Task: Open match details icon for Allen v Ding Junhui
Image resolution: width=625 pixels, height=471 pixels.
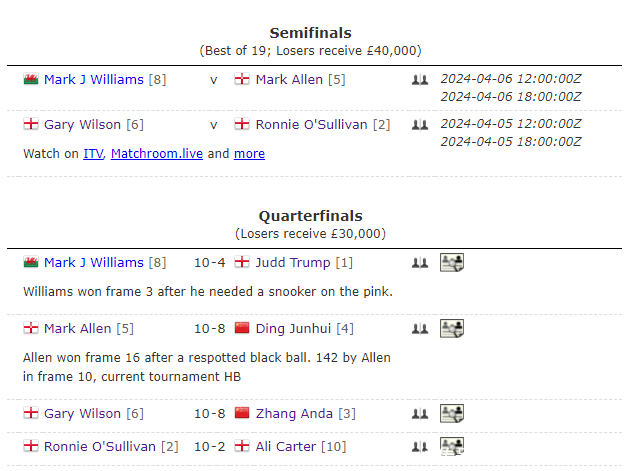Action: [x=452, y=329]
